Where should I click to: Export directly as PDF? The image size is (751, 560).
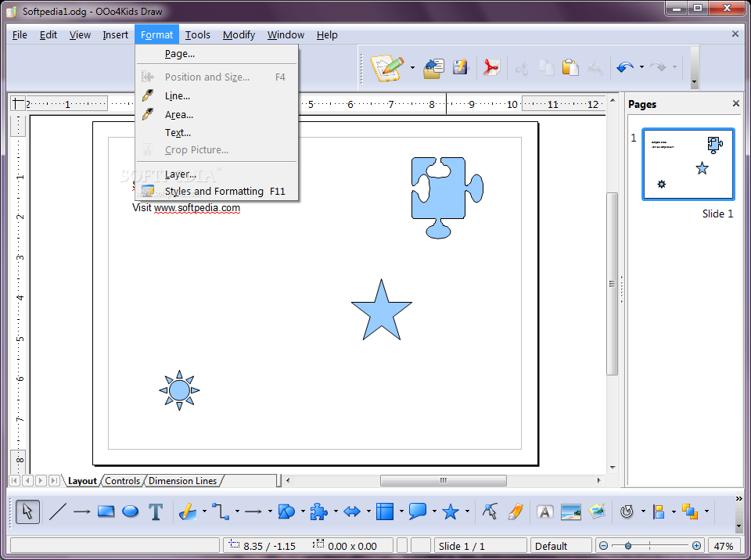(491, 67)
